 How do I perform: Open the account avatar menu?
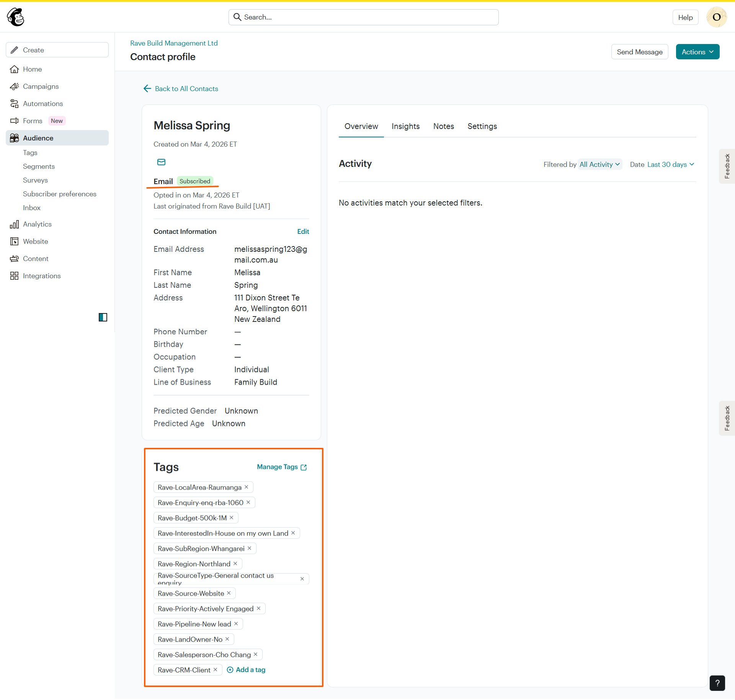(716, 17)
